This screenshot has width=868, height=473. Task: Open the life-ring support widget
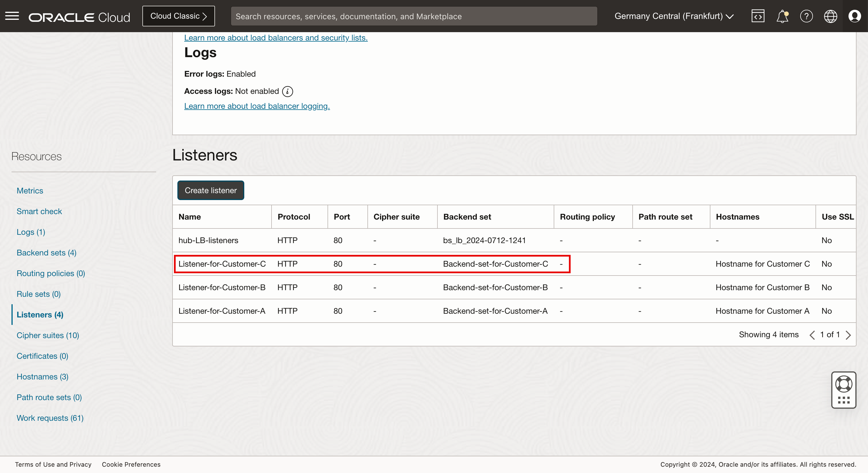(843, 384)
